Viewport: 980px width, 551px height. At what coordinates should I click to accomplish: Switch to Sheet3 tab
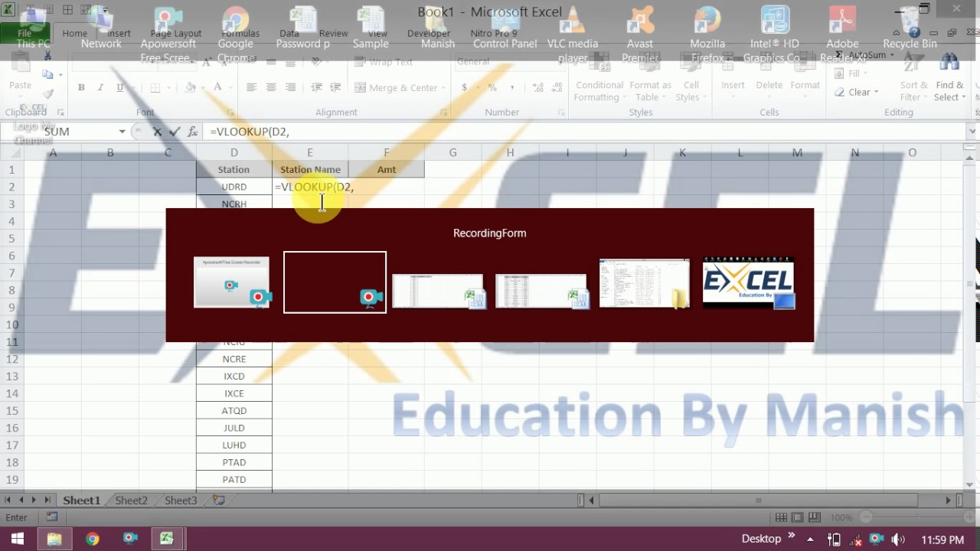click(x=181, y=500)
